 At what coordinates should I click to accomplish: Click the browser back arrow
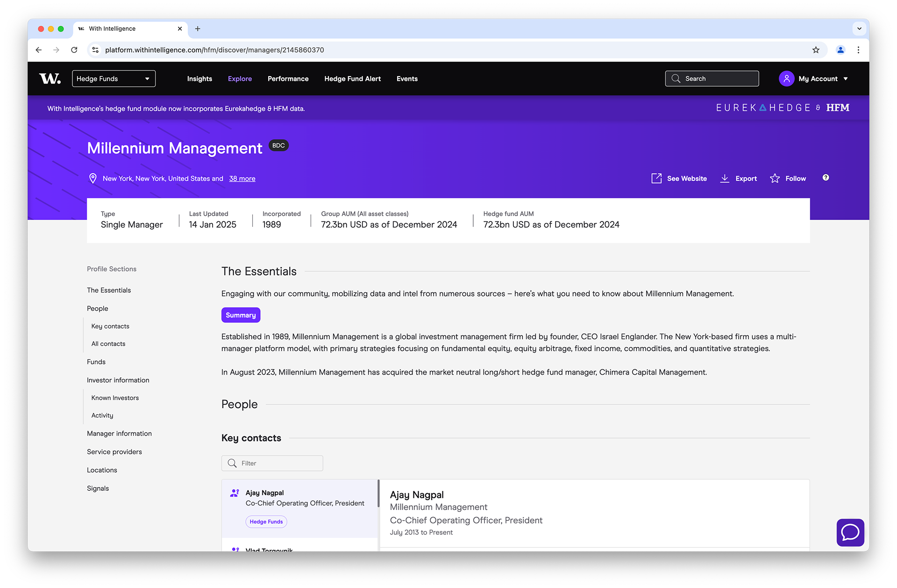(39, 50)
